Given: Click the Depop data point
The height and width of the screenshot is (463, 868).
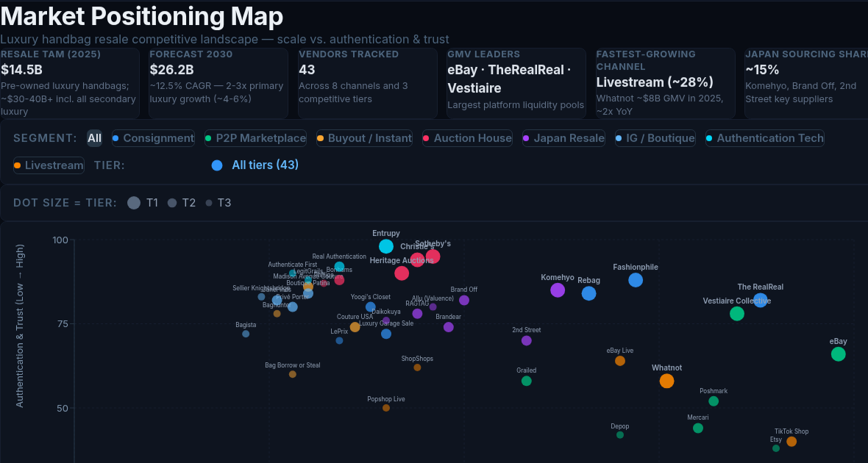Looking at the screenshot, I should pyautogui.click(x=620, y=435).
